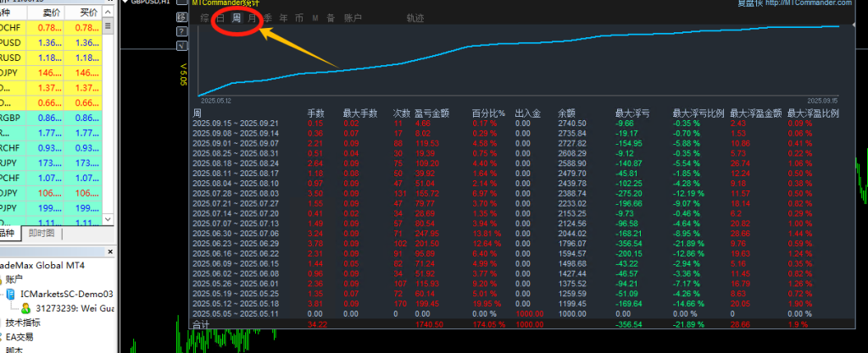
Task: Open the ? help button beside statistics panel
Action: coord(181,31)
